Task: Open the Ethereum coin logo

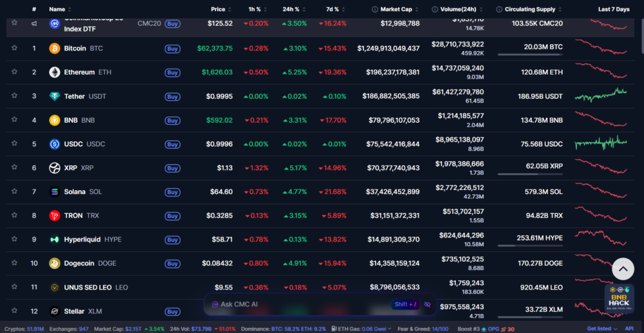Action: [55, 72]
